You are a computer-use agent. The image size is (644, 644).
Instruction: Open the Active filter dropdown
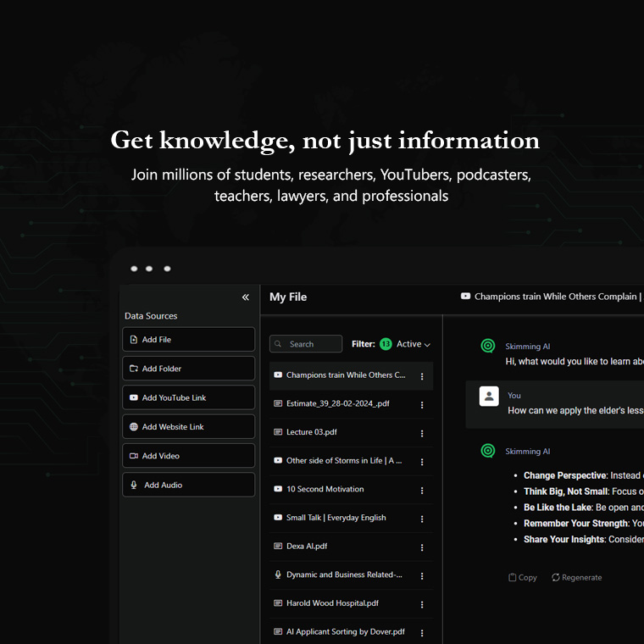click(x=414, y=344)
